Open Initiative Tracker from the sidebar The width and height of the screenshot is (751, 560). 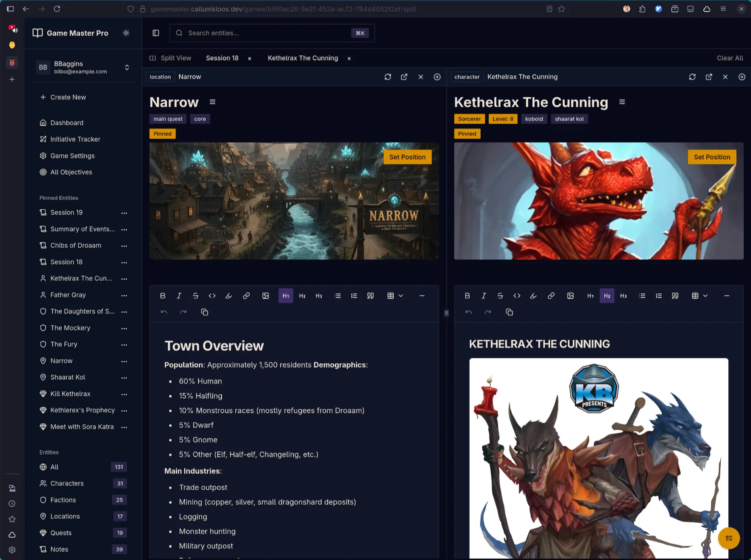coord(75,139)
